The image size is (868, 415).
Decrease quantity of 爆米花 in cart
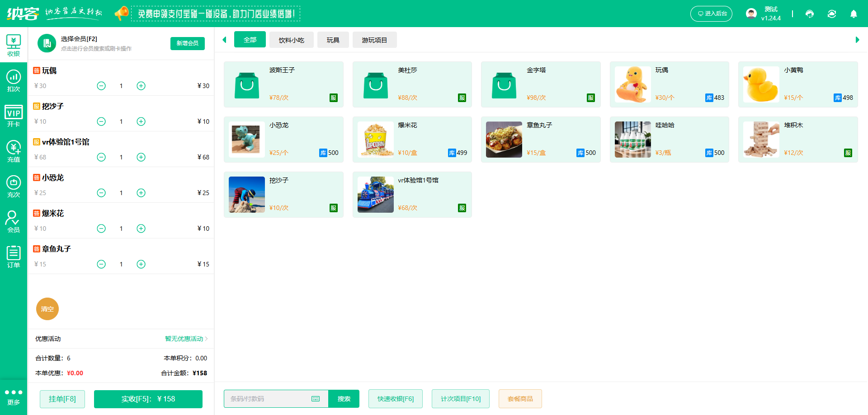[101, 228]
